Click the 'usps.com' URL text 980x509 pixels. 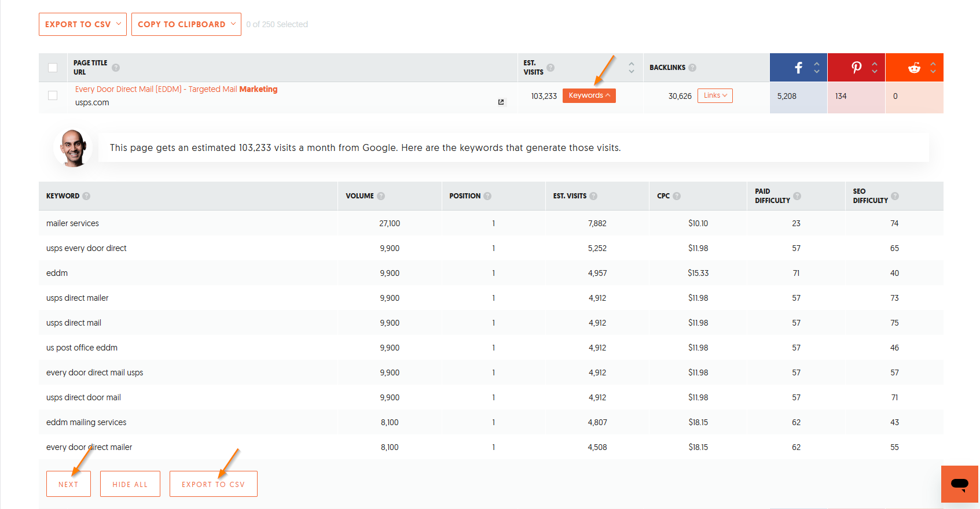coord(92,102)
